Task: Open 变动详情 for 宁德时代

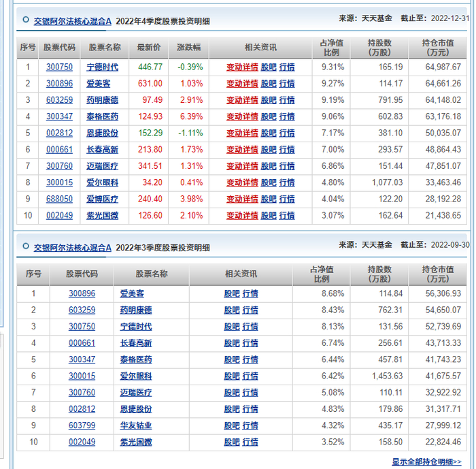Action: click(x=242, y=67)
